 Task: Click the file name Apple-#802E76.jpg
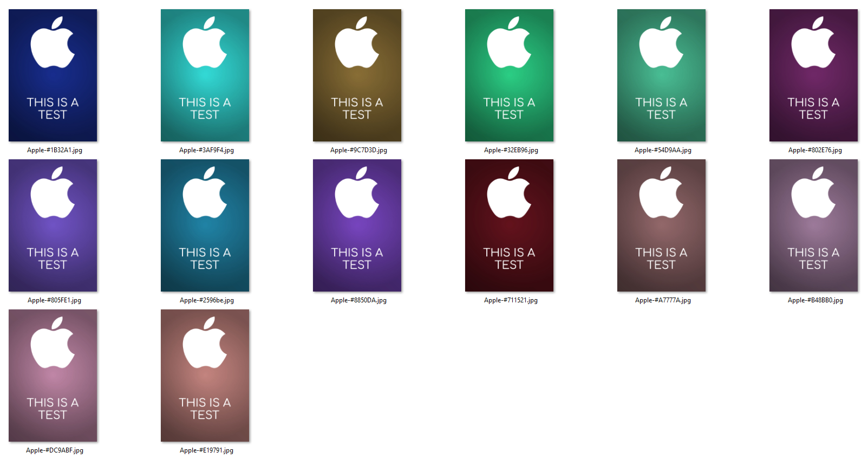(815, 150)
